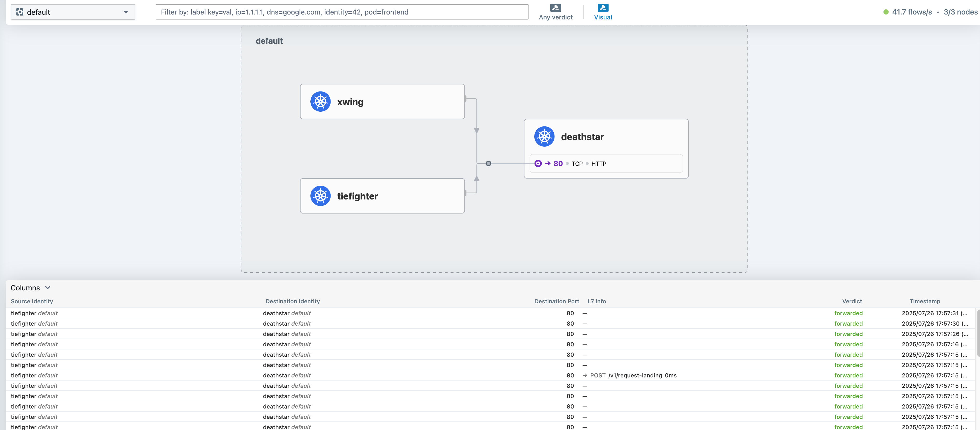The image size is (980, 430).
Task: Click the Timestamp column header
Action: (924, 301)
